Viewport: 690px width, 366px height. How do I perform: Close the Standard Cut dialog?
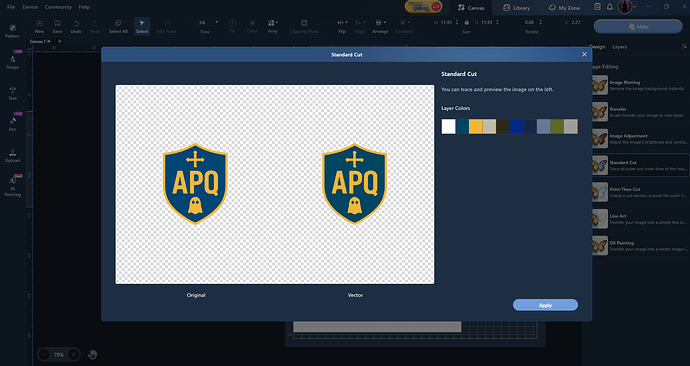[x=584, y=55]
